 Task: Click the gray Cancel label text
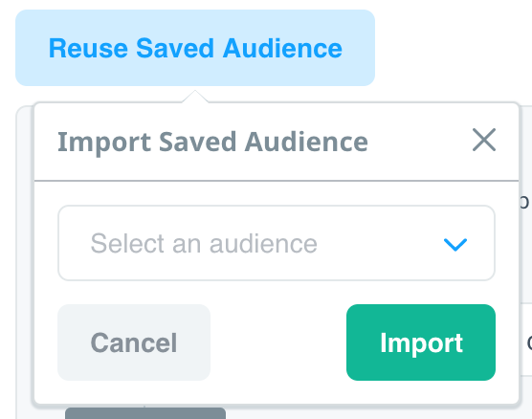(134, 342)
